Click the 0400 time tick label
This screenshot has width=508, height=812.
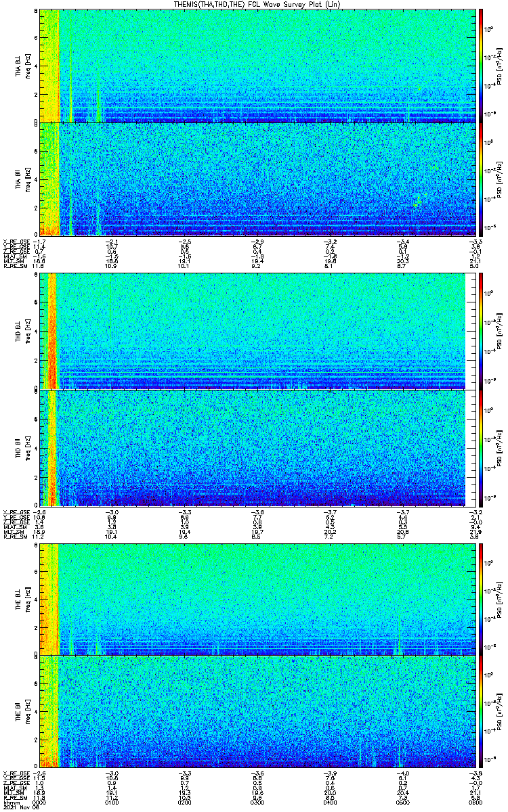pyautogui.click(x=330, y=803)
